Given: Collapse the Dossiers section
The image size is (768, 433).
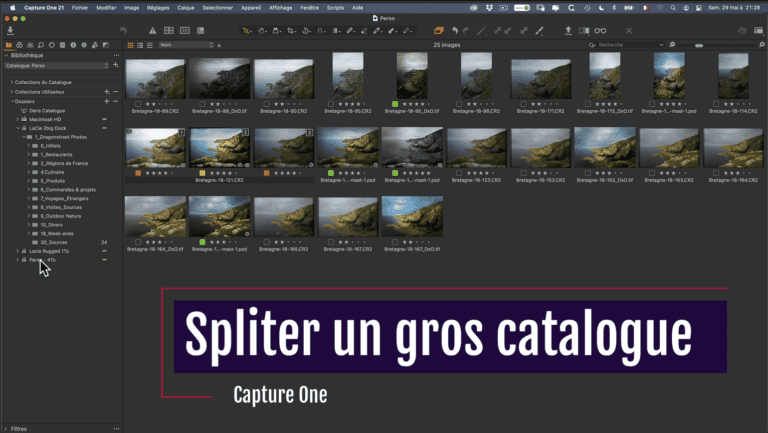Looking at the screenshot, I should pos(12,101).
